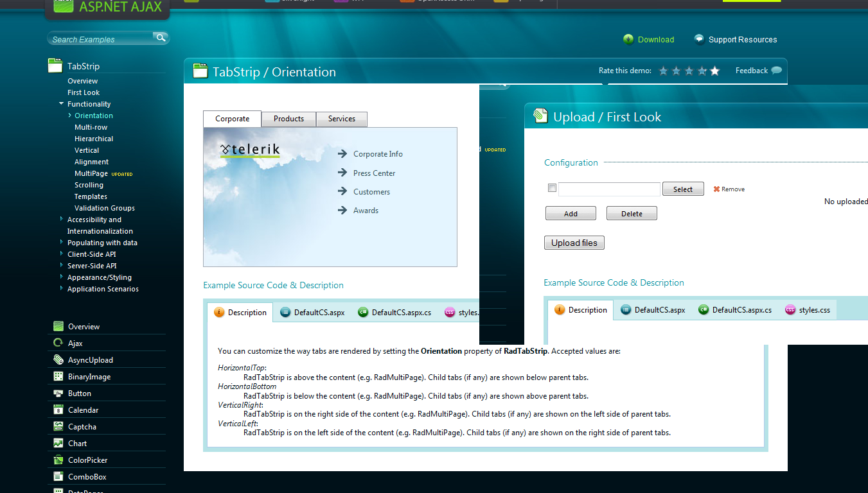Select the Captcha control icon
The width and height of the screenshot is (868, 493).
point(58,426)
